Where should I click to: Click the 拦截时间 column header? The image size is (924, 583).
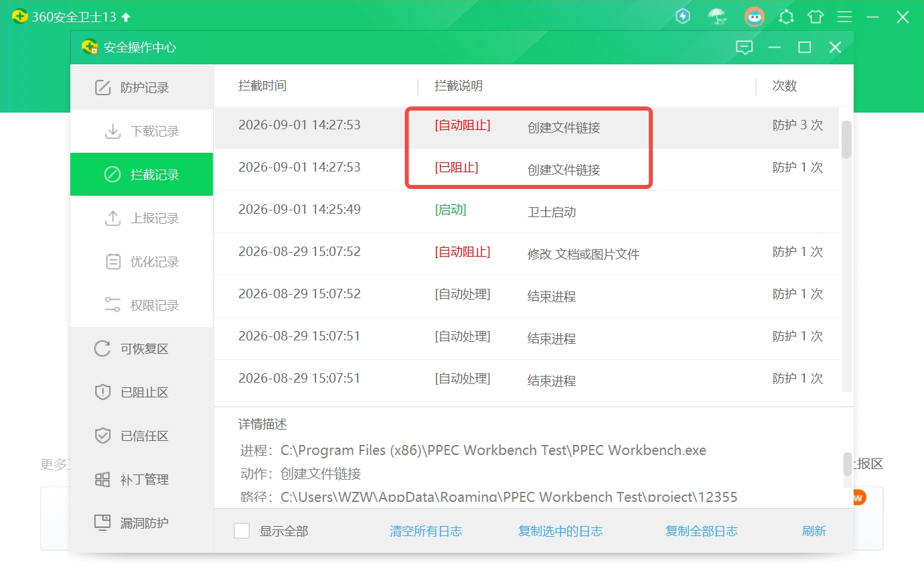coord(262,86)
